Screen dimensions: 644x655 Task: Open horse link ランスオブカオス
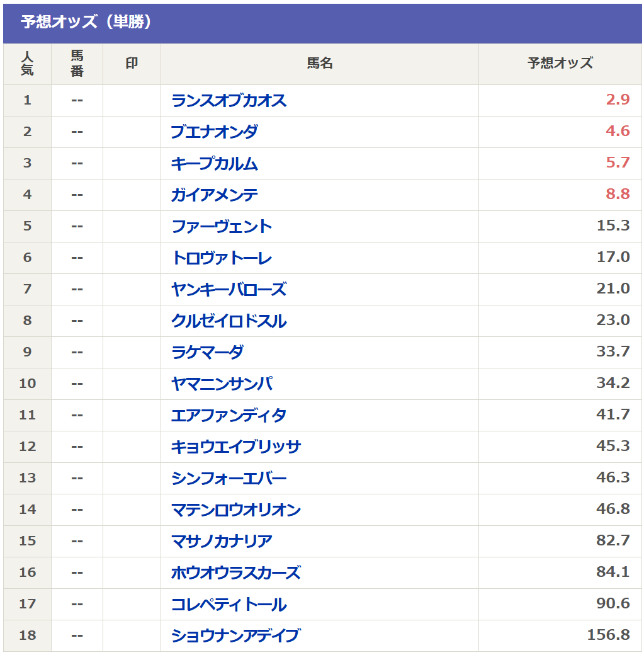pos(229,101)
